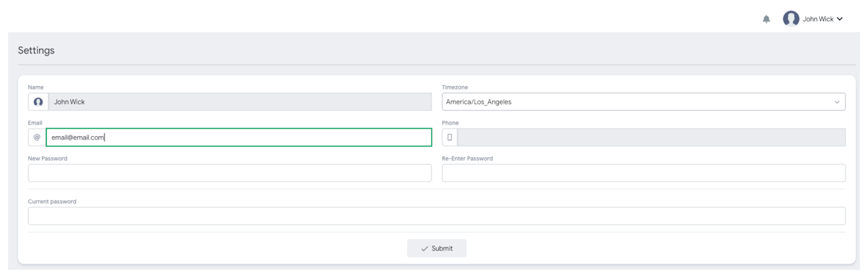Click the person icon beside Name field
868x273 pixels.
[38, 102]
